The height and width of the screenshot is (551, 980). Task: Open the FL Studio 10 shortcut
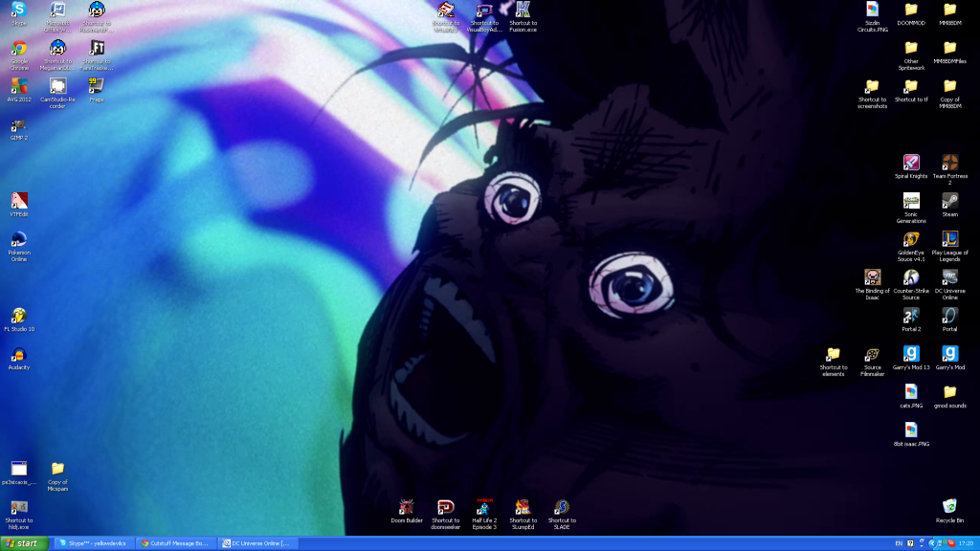point(18,316)
